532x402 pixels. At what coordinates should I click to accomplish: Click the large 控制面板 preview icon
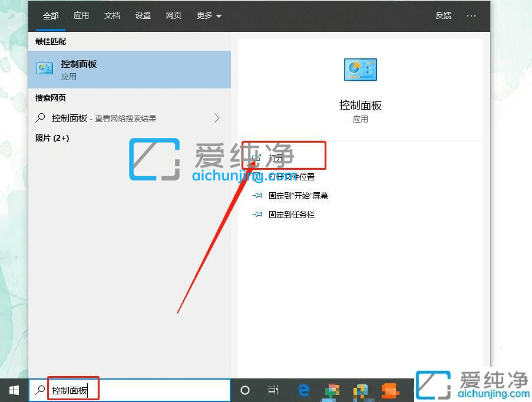361,70
